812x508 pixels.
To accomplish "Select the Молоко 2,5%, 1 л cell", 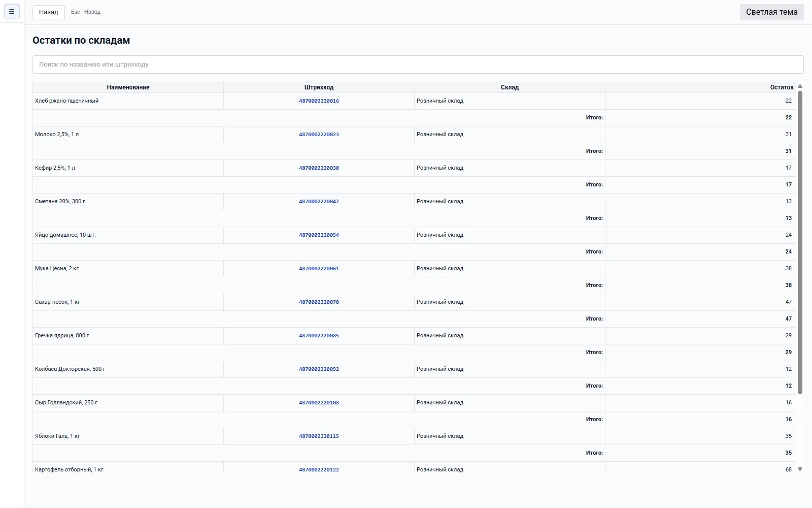I will point(128,134).
